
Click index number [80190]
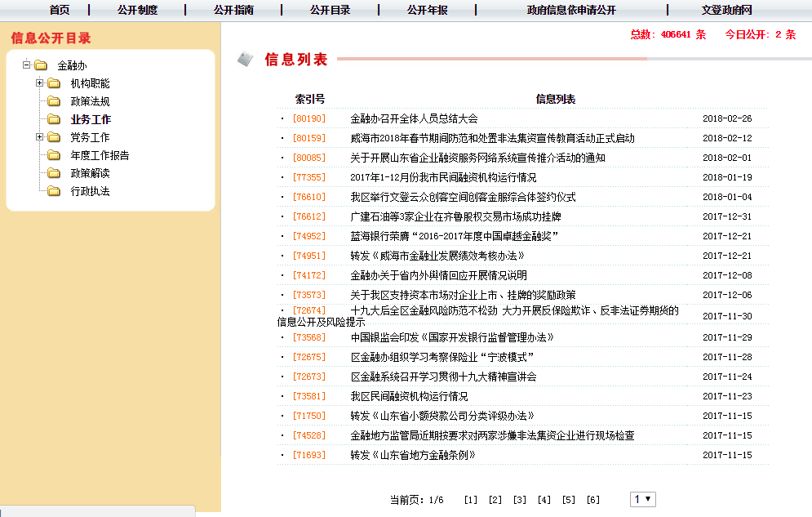tap(309, 118)
